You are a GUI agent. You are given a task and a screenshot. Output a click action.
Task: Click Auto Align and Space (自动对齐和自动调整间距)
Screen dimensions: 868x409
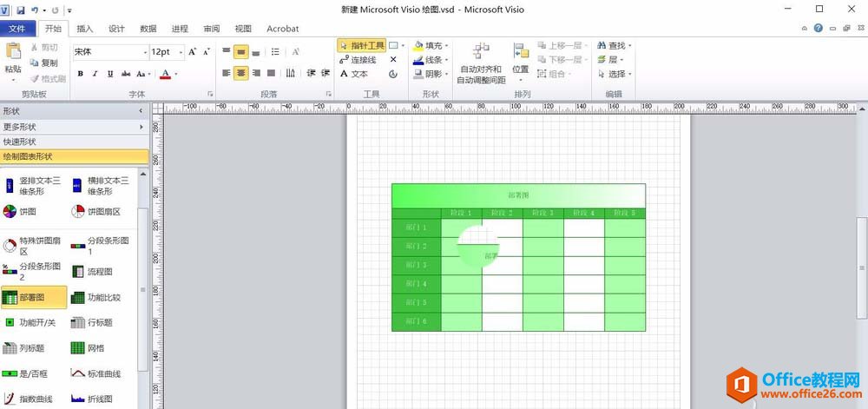(481, 63)
